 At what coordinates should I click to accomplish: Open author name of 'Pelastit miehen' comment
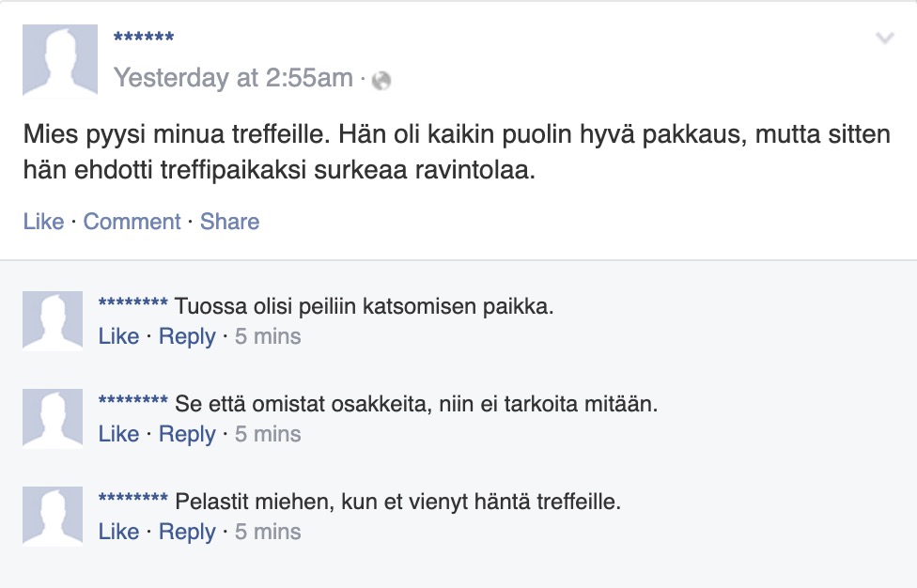click(132, 501)
